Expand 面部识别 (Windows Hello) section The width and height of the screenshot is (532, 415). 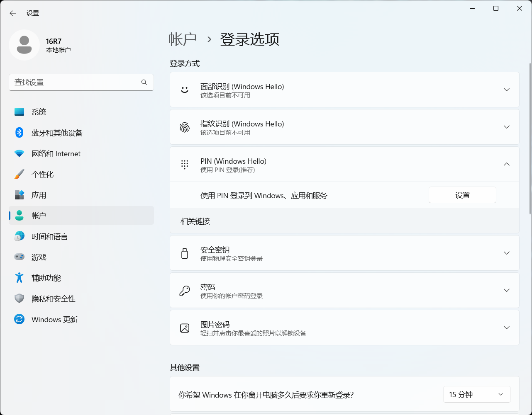pyautogui.click(x=506, y=90)
